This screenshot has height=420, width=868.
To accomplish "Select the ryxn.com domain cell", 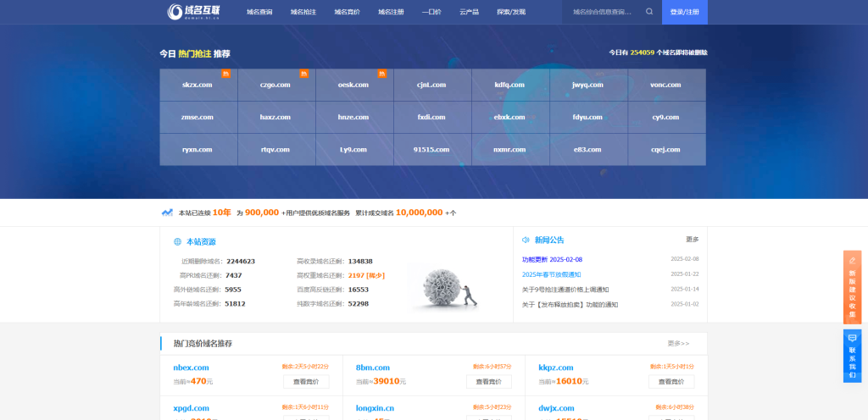I will 198,149.
